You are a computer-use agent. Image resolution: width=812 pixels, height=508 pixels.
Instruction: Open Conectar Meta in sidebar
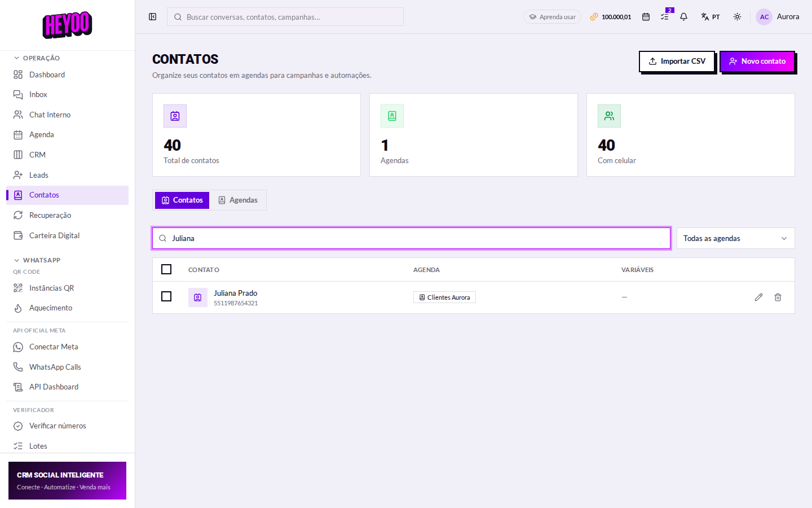tap(67, 347)
